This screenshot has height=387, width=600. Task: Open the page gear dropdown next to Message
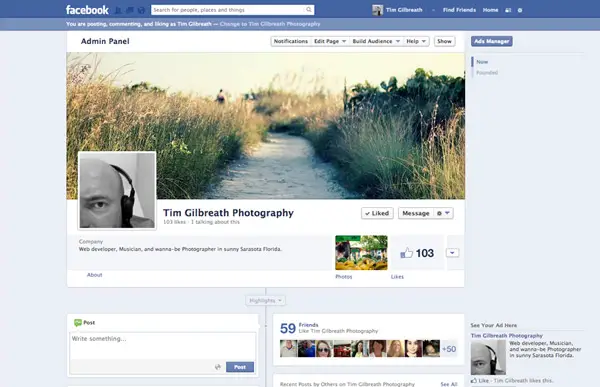tap(443, 213)
